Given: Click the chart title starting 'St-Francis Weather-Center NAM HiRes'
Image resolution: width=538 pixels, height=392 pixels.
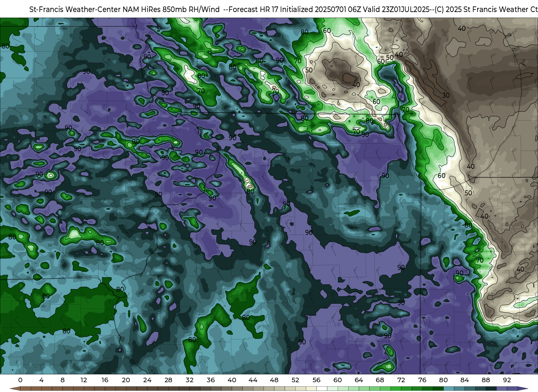Looking at the screenshot, I should coord(283,10).
